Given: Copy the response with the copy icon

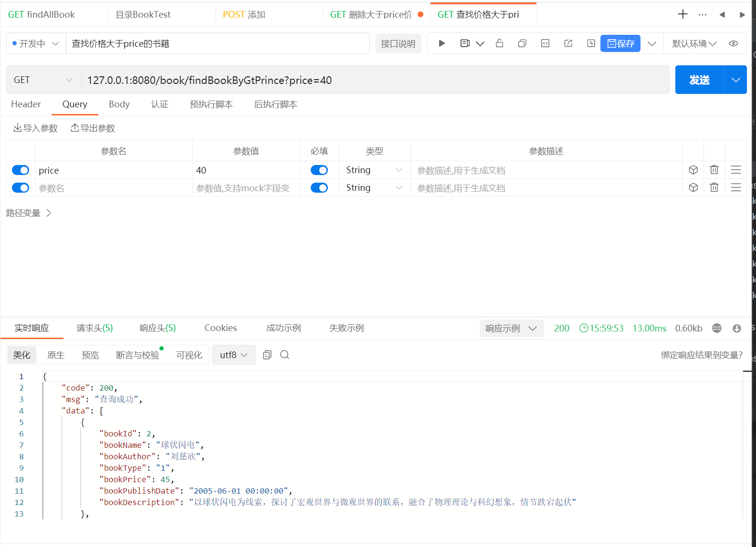Looking at the screenshot, I should point(267,354).
